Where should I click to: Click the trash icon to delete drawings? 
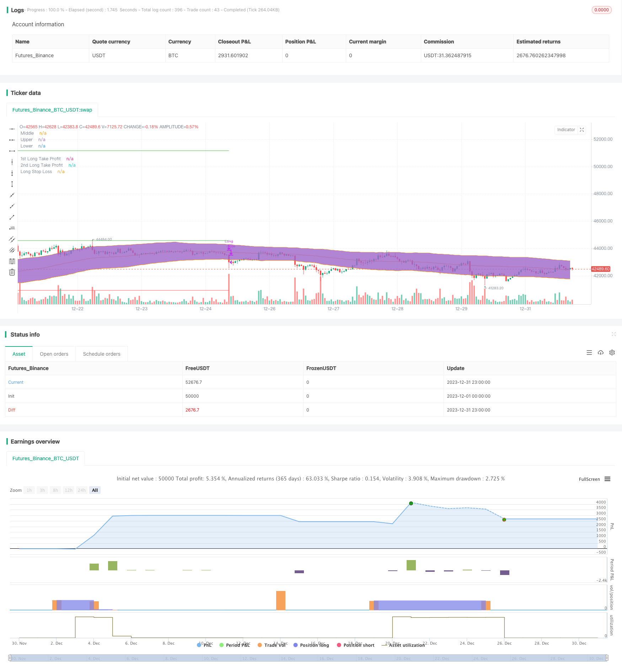(x=12, y=272)
